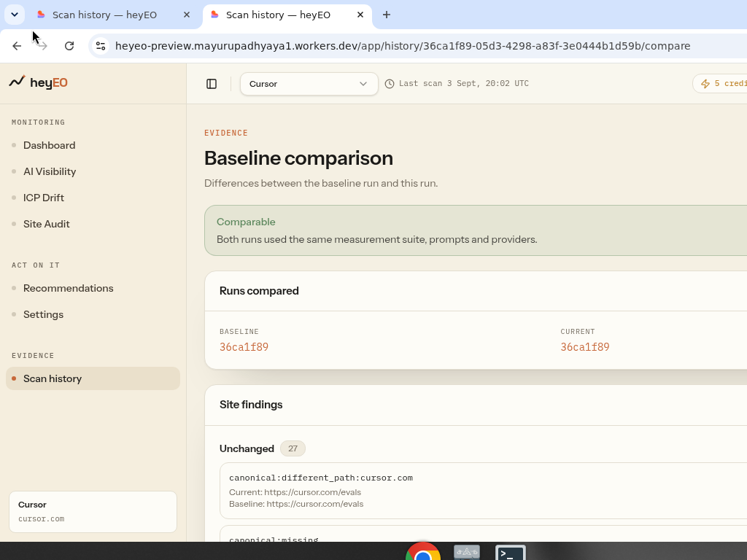
Task: Click the Comparable status banner text
Action: [246, 222]
